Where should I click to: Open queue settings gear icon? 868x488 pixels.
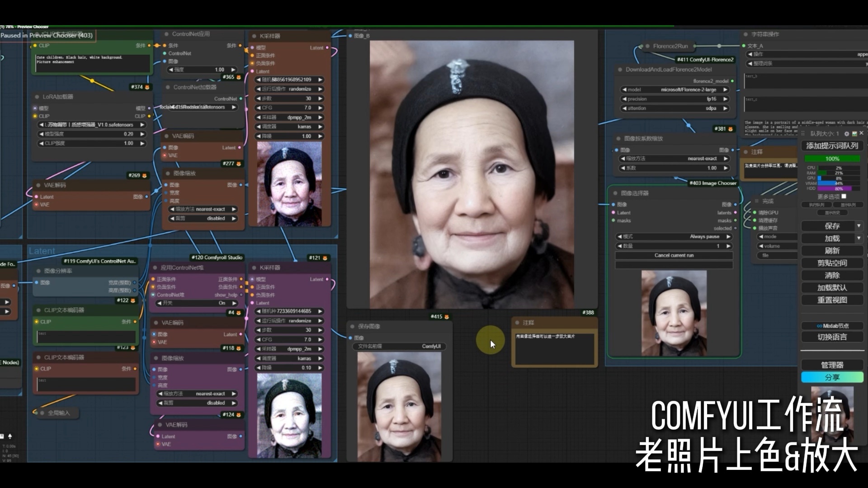coord(847,134)
